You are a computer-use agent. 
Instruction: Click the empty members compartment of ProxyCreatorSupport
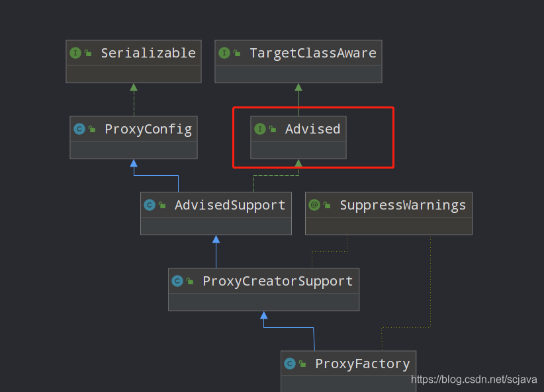(263, 301)
